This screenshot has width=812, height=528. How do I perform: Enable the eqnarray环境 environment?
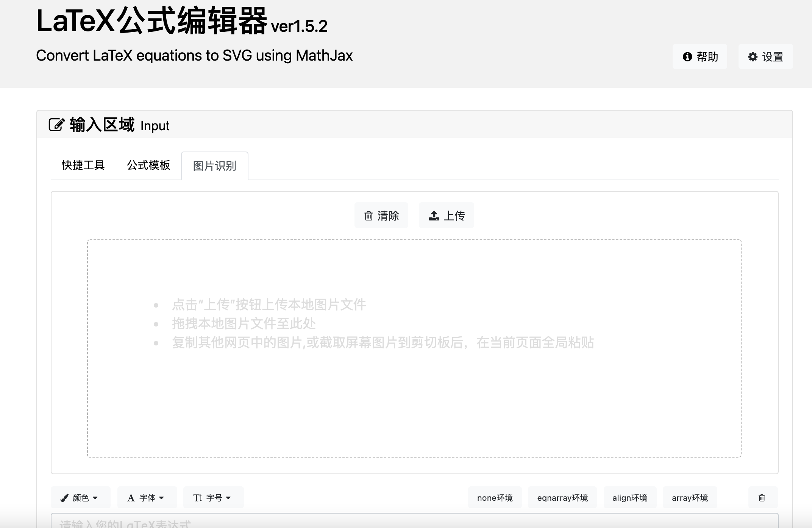point(562,497)
